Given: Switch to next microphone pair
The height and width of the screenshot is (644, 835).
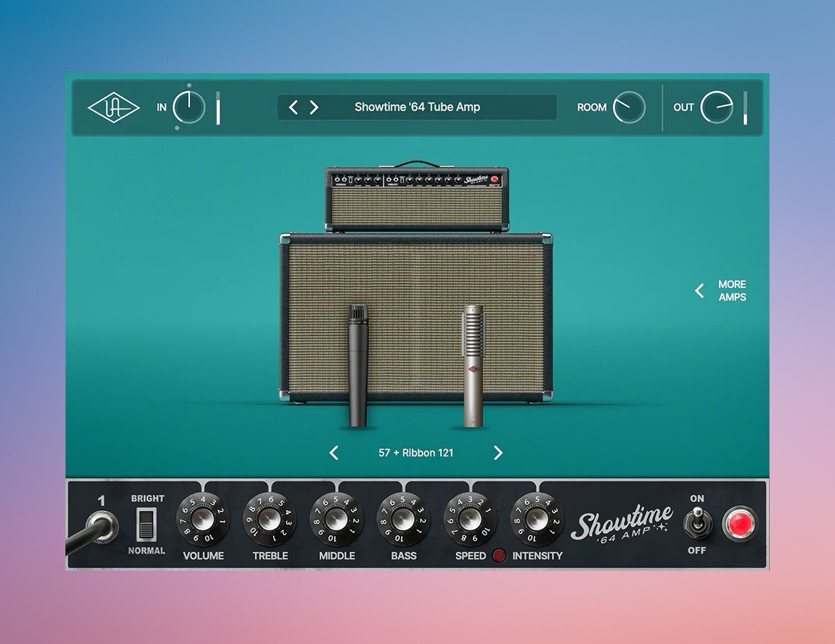Looking at the screenshot, I should click(x=498, y=453).
